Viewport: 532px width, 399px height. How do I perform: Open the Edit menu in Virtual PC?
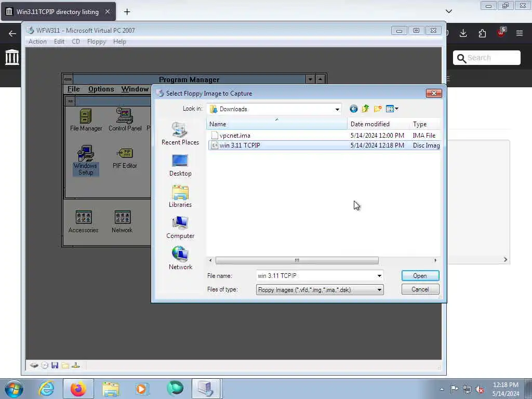pyautogui.click(x=59, y=42)
